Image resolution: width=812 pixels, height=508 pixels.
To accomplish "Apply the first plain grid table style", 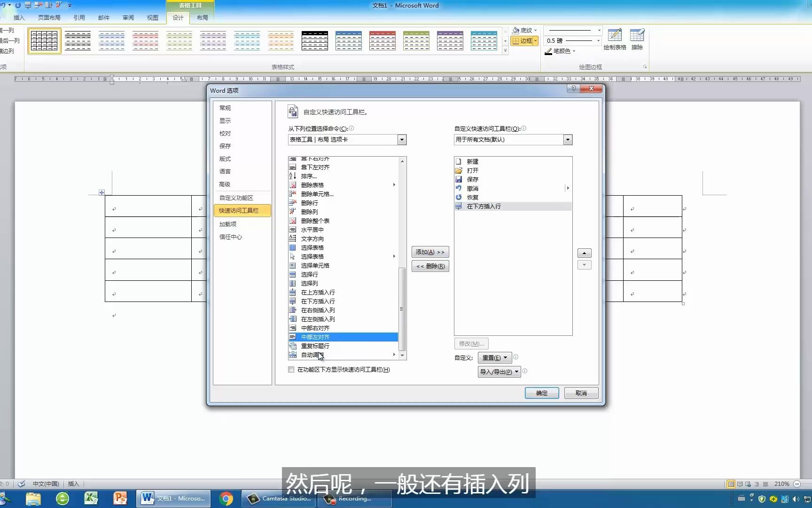I will [x=44, y=40].
